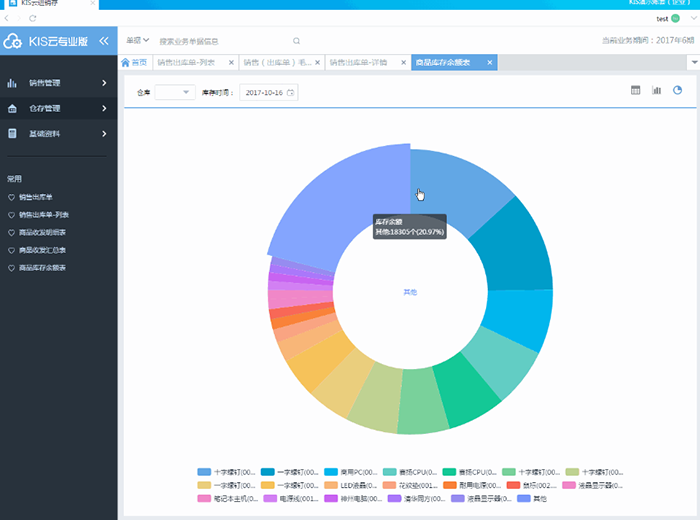Collapse the sidebar with the double-chevron icon

coord(104,41)
